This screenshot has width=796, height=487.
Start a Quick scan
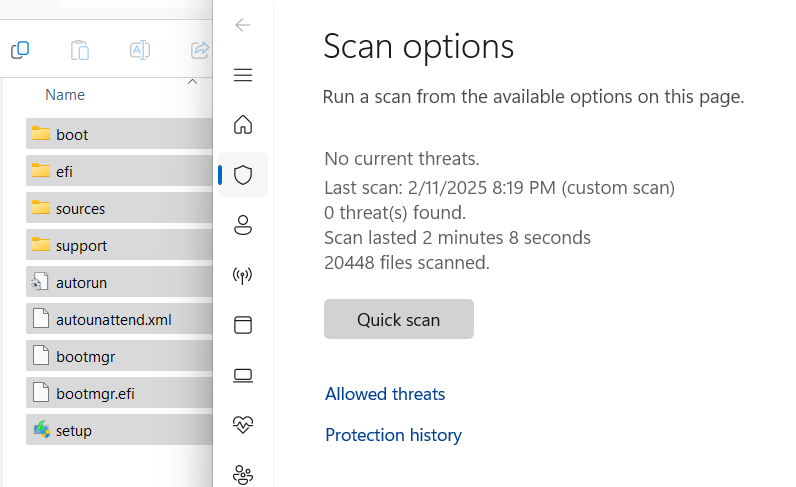click(399, 319)
